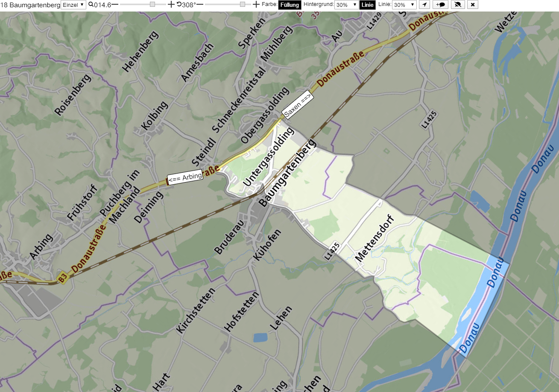The height and width of the screenshot is (392, 559).
Task: Add a speech bubble label
Action: tap(441, 5)
